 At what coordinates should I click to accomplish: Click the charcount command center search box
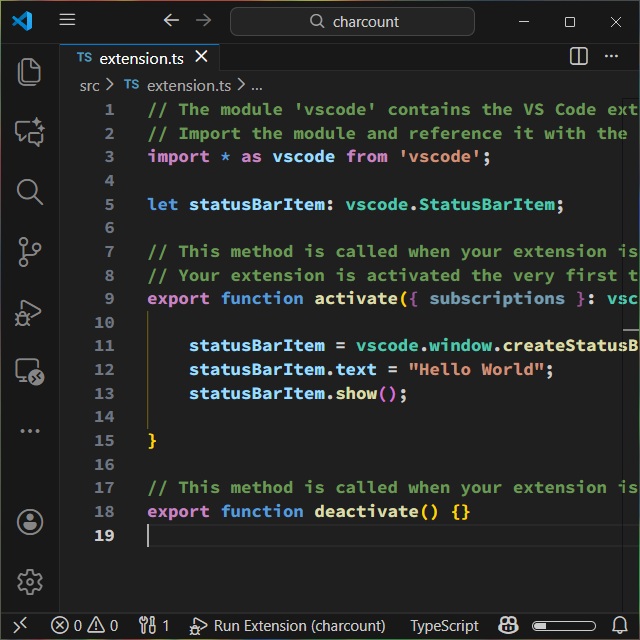[352, 21]
